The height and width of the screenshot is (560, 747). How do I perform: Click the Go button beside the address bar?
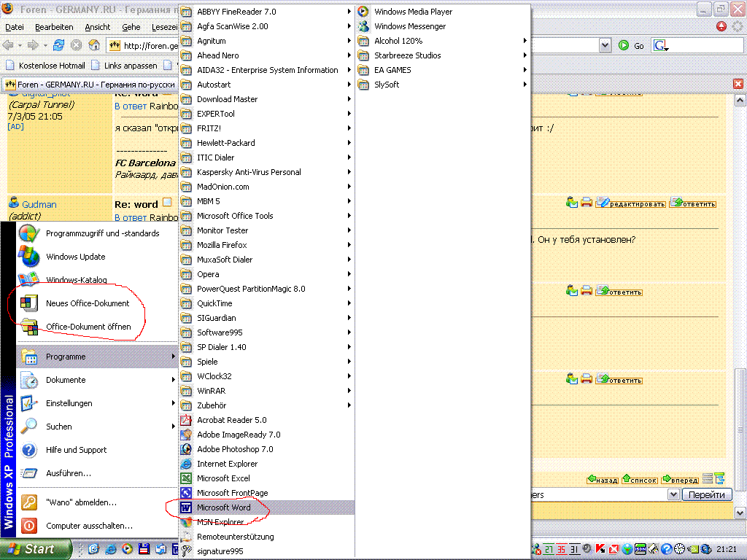coord(631,46)
